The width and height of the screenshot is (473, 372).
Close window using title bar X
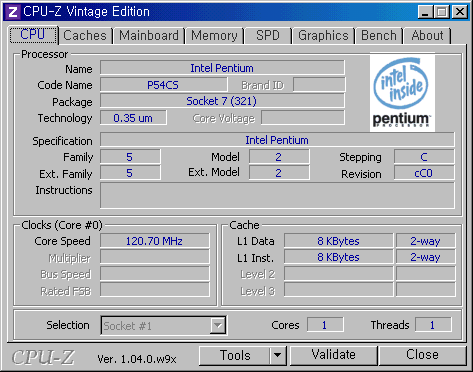[460, 12]
